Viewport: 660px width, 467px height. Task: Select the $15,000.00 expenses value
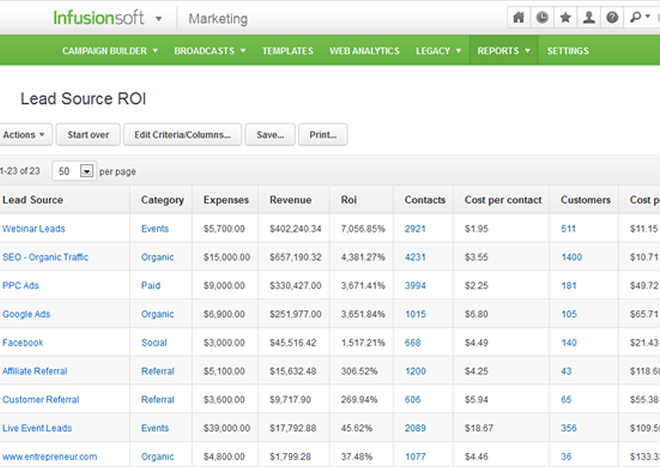coord(227,257)
